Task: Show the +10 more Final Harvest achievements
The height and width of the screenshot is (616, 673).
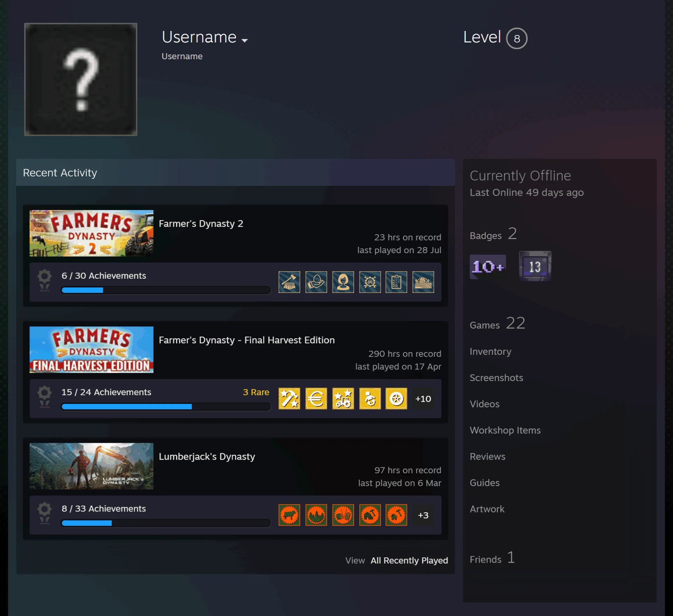Action: point(423,399)
